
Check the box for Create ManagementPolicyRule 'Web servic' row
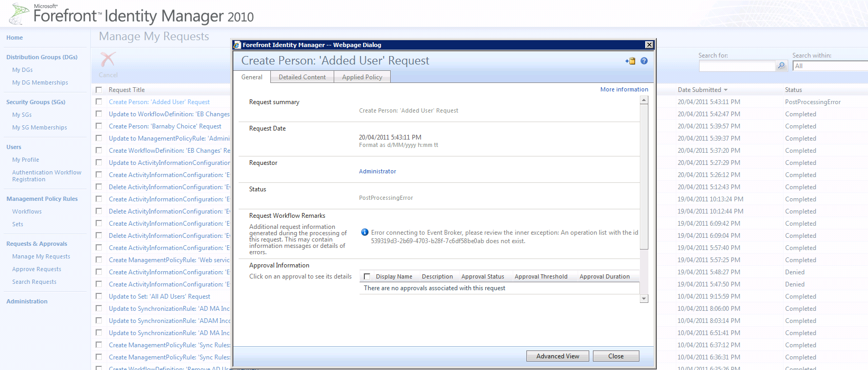99,260
